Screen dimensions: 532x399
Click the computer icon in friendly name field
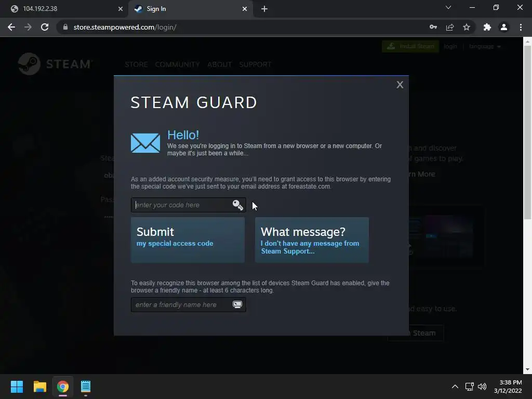pos(237,304)
